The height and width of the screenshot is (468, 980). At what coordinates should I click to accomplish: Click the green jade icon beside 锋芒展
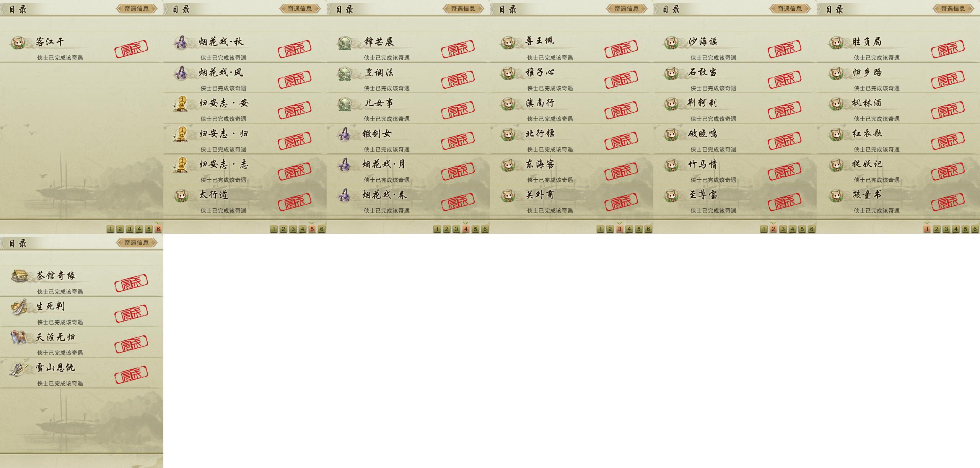click(345, 43)
